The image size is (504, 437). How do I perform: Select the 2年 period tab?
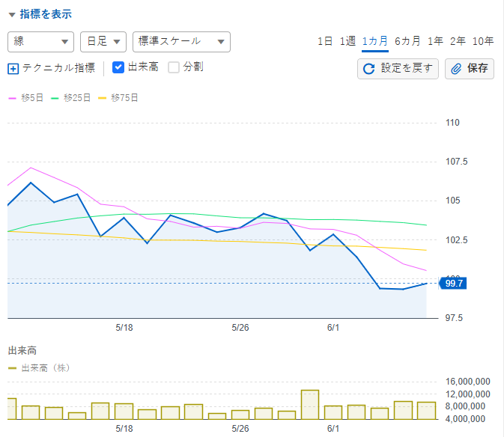[x=458, y=41]
